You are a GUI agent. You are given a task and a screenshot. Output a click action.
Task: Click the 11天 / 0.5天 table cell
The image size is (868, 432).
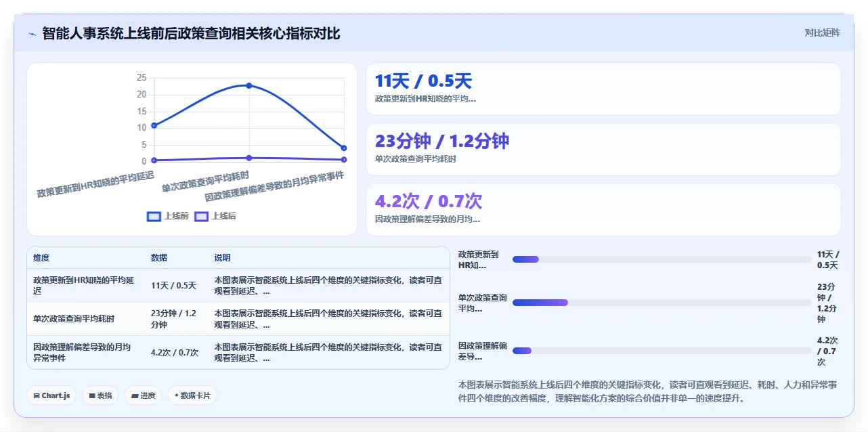(177, 286)
